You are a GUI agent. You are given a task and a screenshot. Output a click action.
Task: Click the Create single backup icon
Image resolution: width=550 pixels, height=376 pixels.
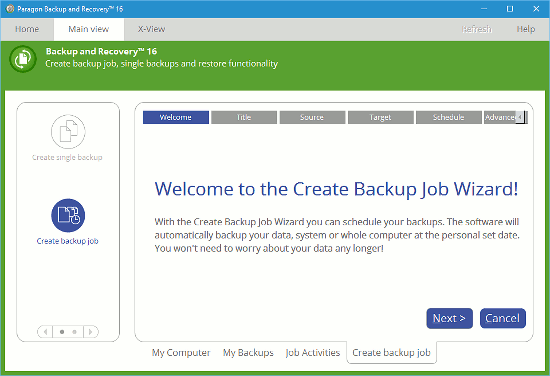[x=68, y=132]
